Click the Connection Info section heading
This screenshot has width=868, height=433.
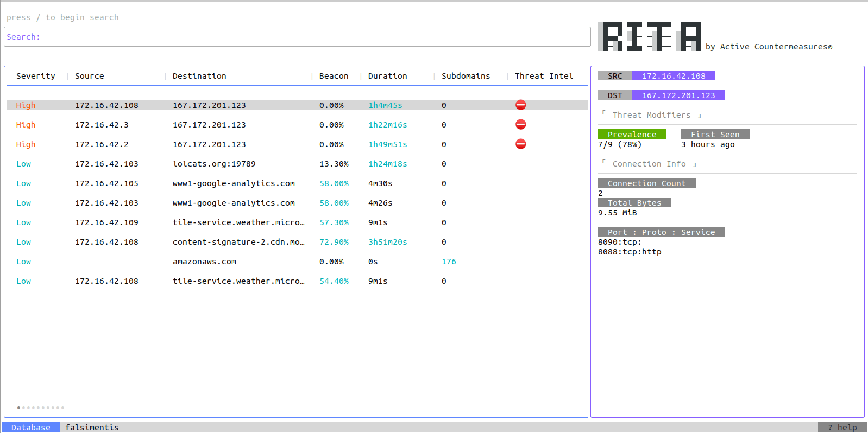point(649,164)
